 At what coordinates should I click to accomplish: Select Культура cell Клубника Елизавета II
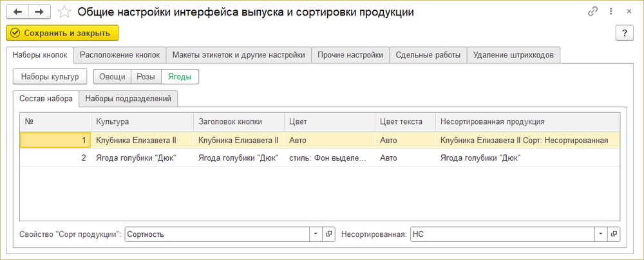click(142, 140)
